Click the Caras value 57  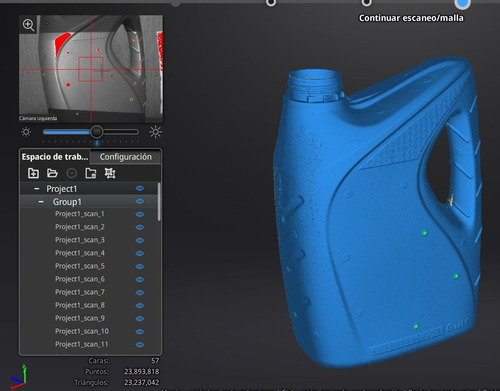(x=155, y=361)
